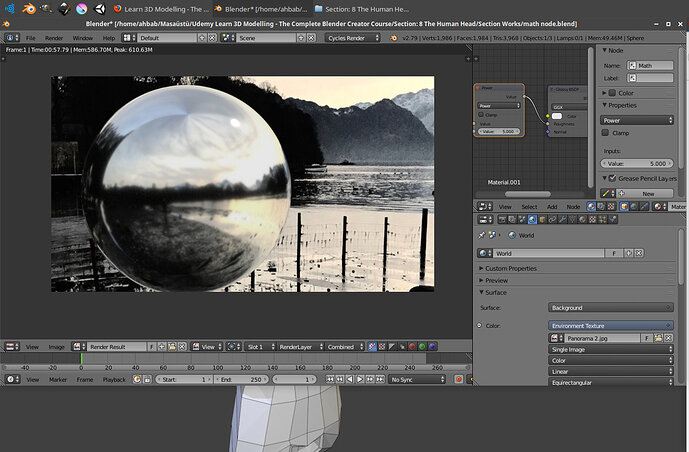
Task: Click the record button in the timeline
Action: [x=459, y=380]
